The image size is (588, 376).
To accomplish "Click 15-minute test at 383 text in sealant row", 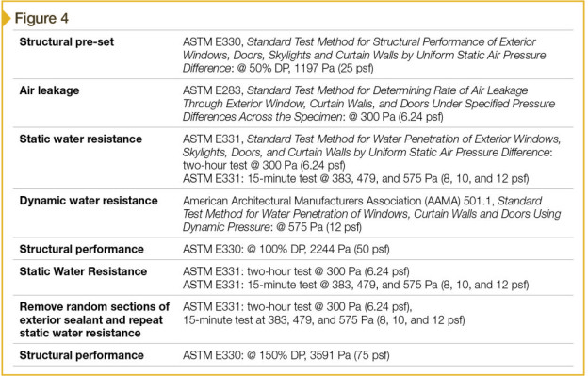I will click(x=230, y=320).
